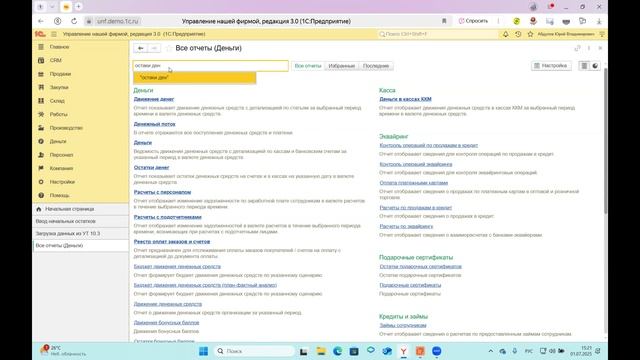The image size is (640, 360).
Task: Open Оплата платежными картами report
Action: [x=414, y=183]
